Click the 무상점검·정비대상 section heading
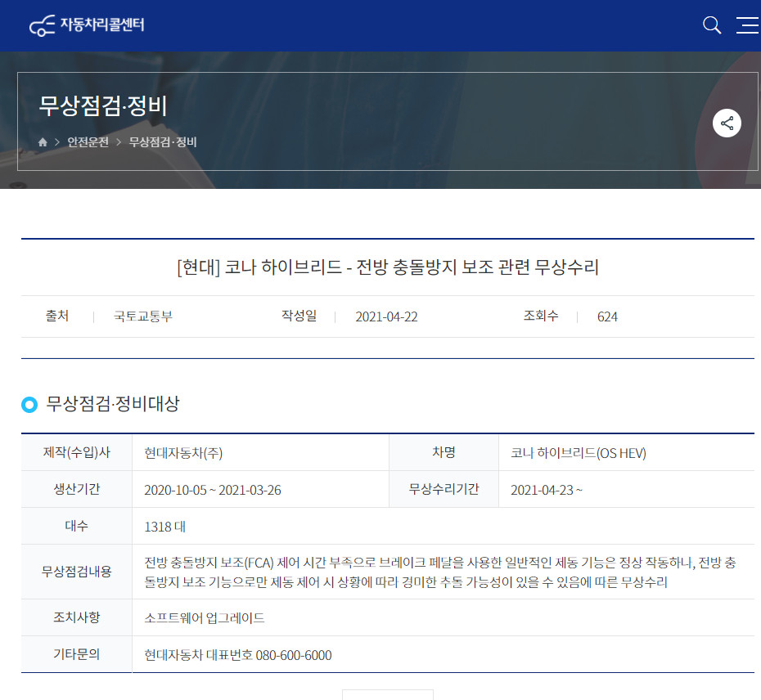Viewport: 761px width, 700px height. 113,404
